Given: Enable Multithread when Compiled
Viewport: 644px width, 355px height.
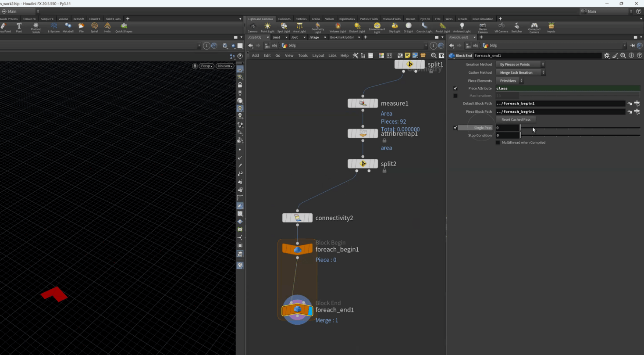Looking at the screenshot, I should tap(498, 143).
